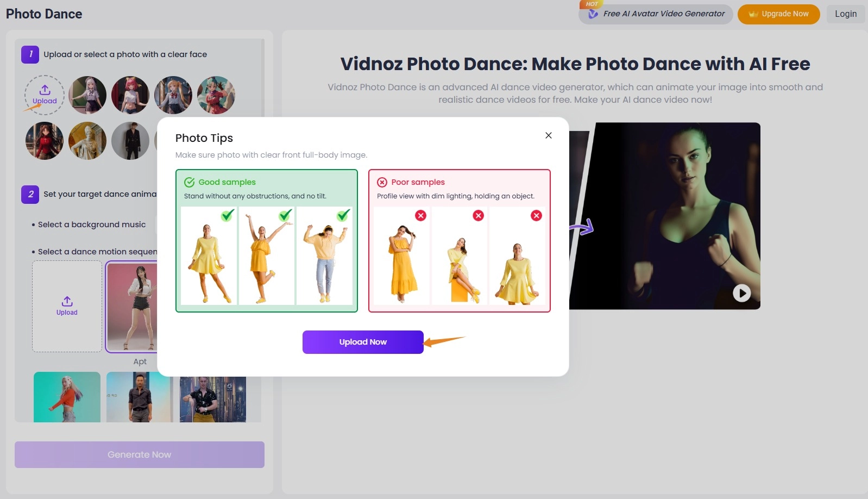868x499 pixels.
Task: Click the red X on the long-dress sample
Action: pos(420,216)
